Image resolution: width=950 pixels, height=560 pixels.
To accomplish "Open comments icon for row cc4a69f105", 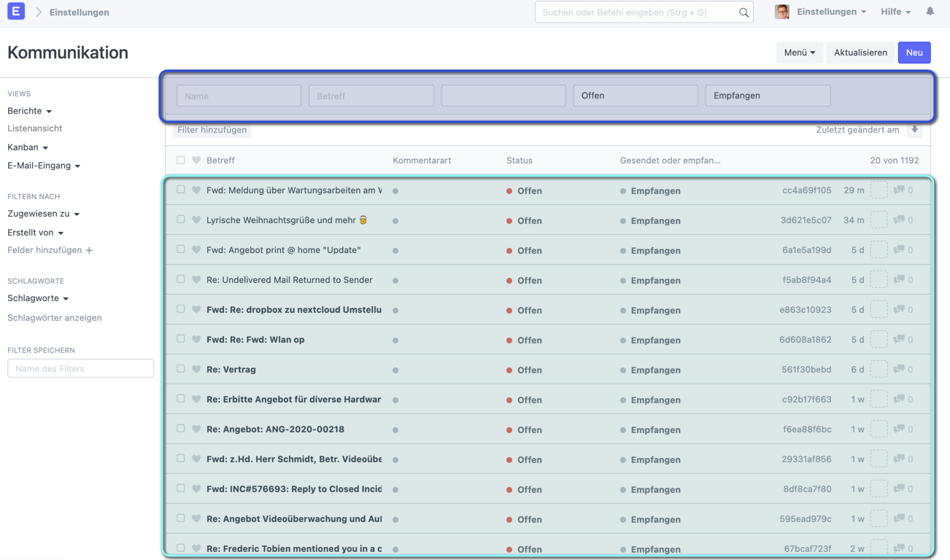I will pyautogui.click(x=899, y=190).
